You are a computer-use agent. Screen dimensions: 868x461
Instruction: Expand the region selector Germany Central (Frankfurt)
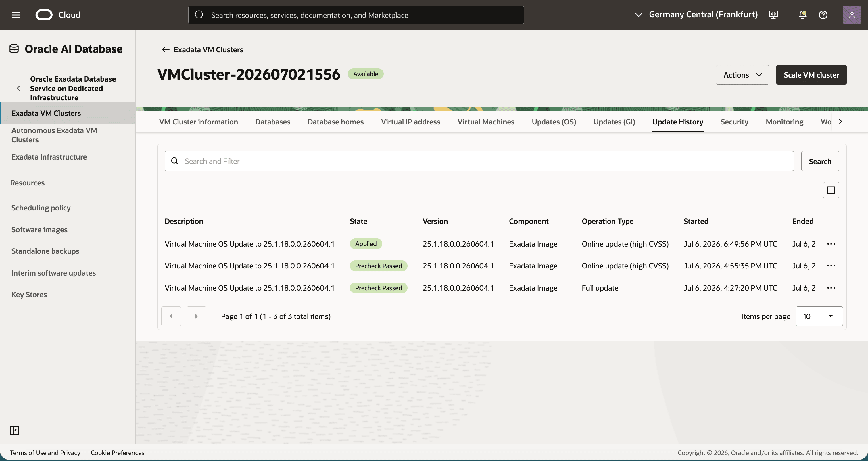coord(696,14)
